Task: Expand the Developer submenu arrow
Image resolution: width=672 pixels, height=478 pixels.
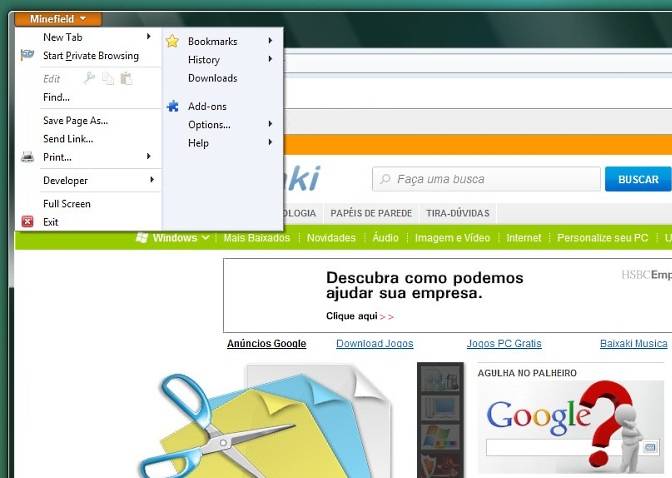Action: 152,180
